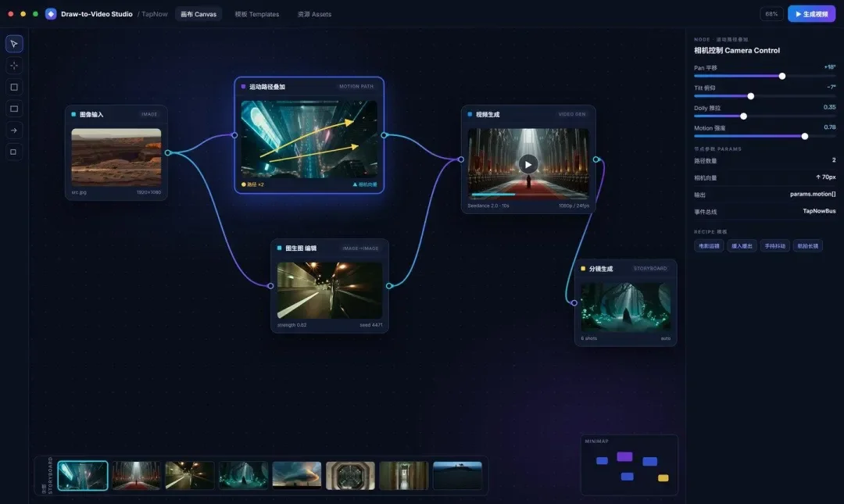
Task: Play the video generation node preview
Action: pyautogui.click(x=528, y=164)
